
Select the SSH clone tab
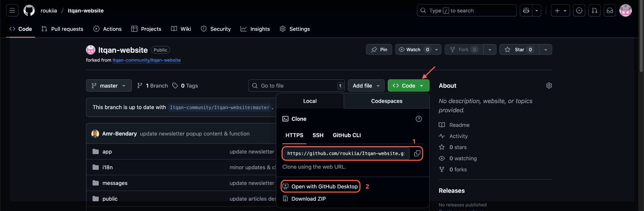point(318,135)
